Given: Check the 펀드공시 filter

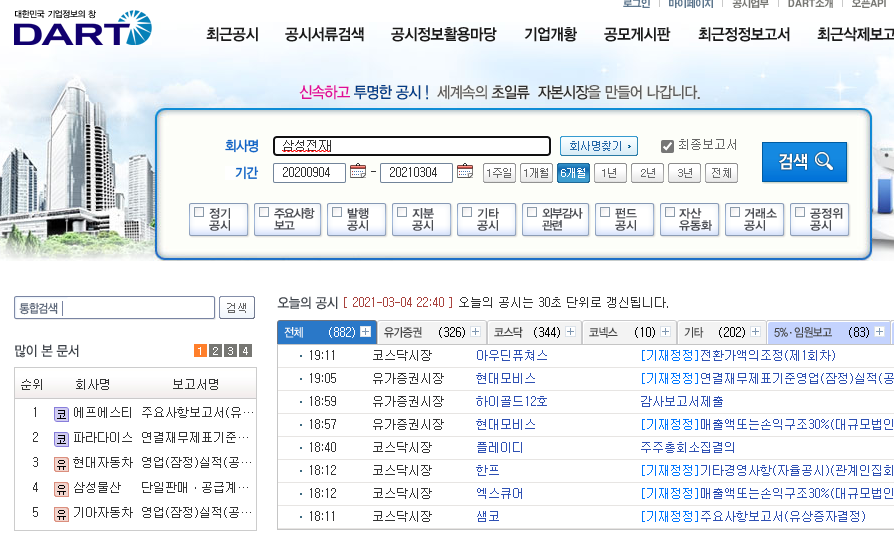Looking at the screenshot, I should (x=605, y=212).
